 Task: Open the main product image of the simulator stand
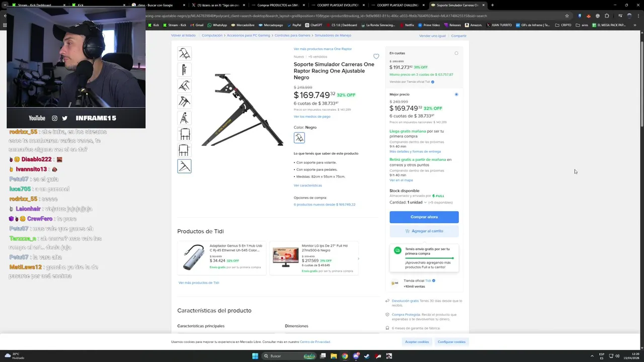click(243, 109)
